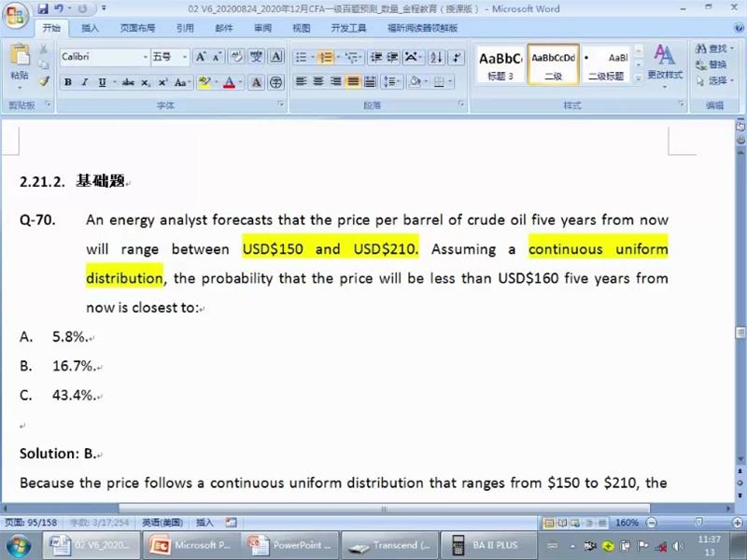747x560 pixels.
Task: Click Grow Font icon
Action: 201,57
